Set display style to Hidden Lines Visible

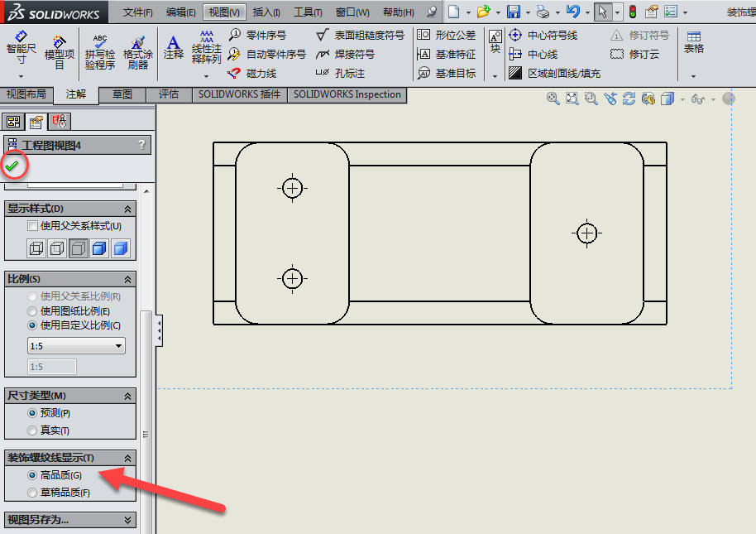click(x=57, y=248)
